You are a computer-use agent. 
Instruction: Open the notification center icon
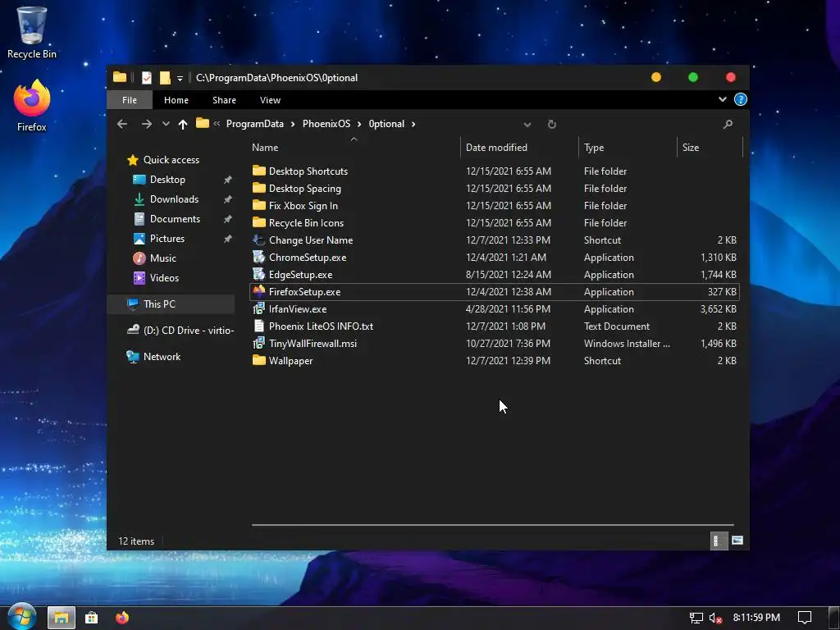click(805, 618)
